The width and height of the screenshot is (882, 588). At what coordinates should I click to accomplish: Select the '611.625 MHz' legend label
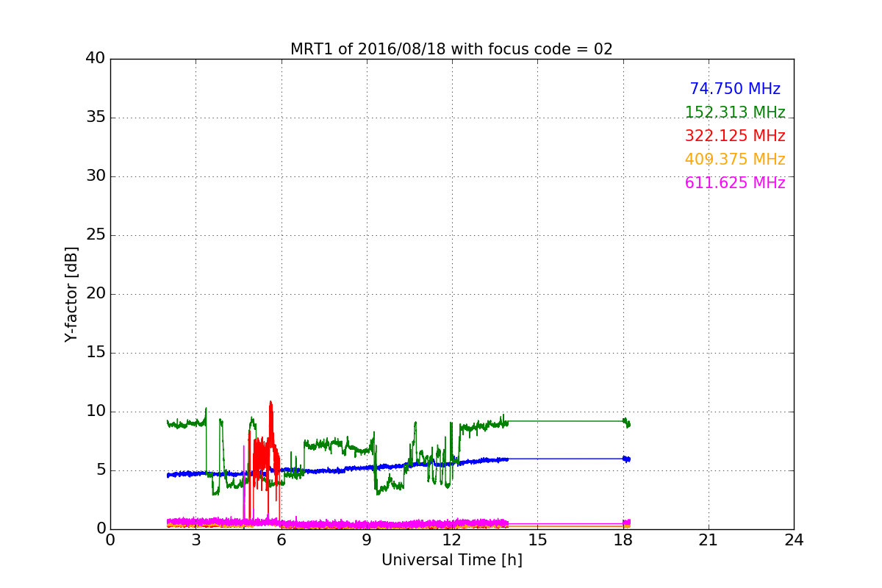pyautogui.click(x=735, y=183)
